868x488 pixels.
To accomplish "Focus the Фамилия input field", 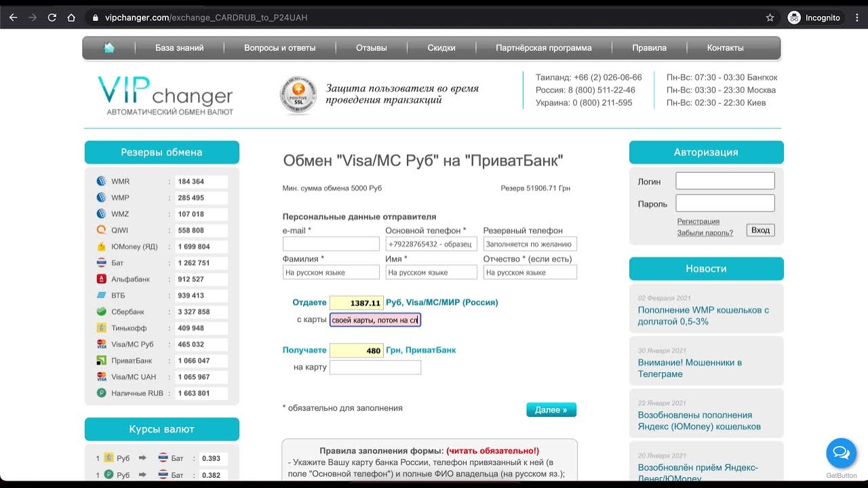I will click(331, 272).
